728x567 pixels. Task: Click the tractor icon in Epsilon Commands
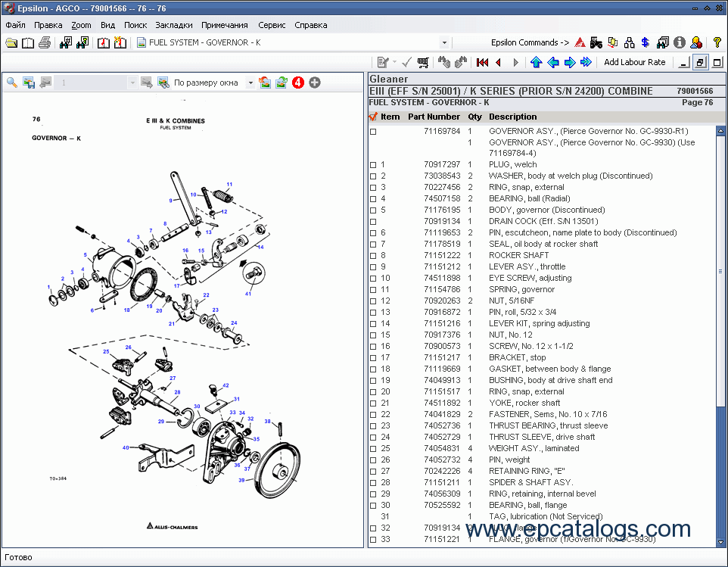click(x=596, y=43)
